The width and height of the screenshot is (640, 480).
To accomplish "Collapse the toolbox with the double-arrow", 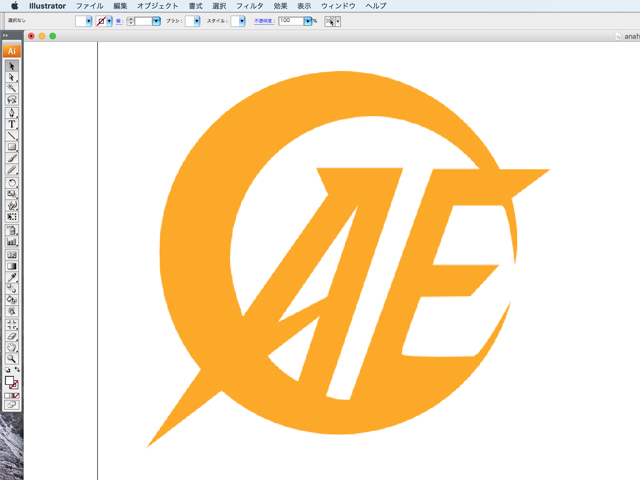I will click(5, 36).
